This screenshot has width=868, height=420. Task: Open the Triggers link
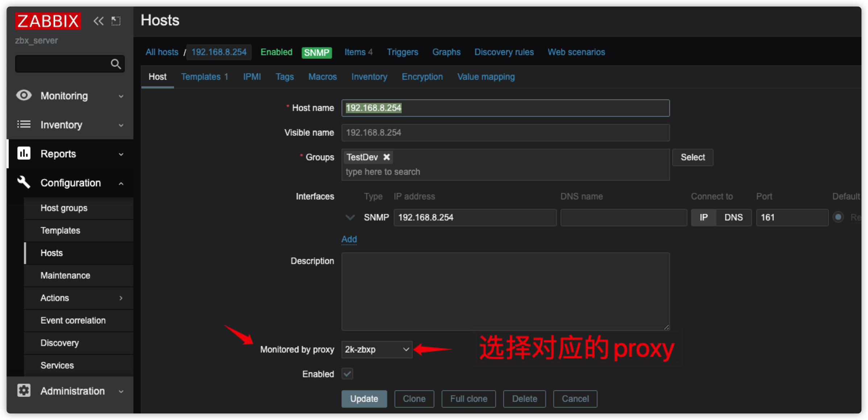pos(402,52)
